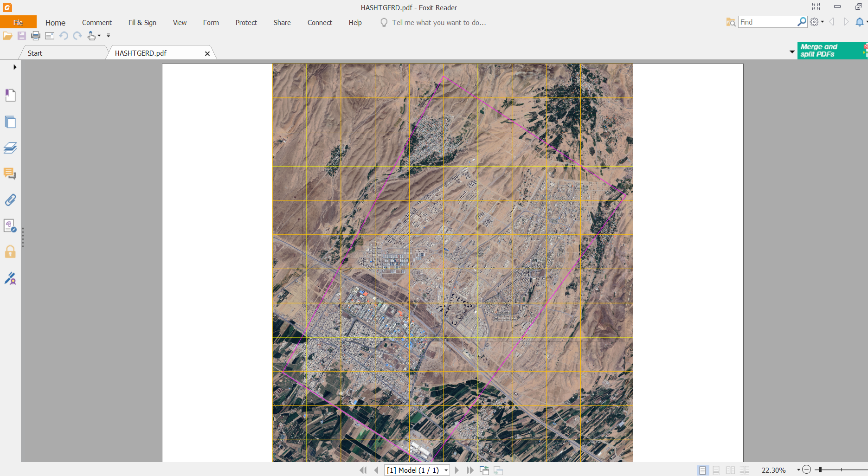868x476 pixels.
Task: Expand the zoom percentage dropdown
Action: (x=798, y=470)
